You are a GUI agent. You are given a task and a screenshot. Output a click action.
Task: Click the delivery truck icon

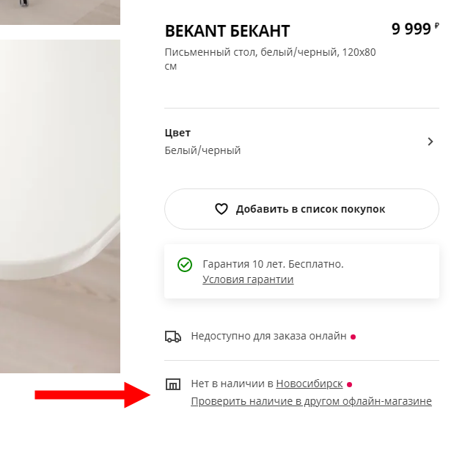pos(173,337)
